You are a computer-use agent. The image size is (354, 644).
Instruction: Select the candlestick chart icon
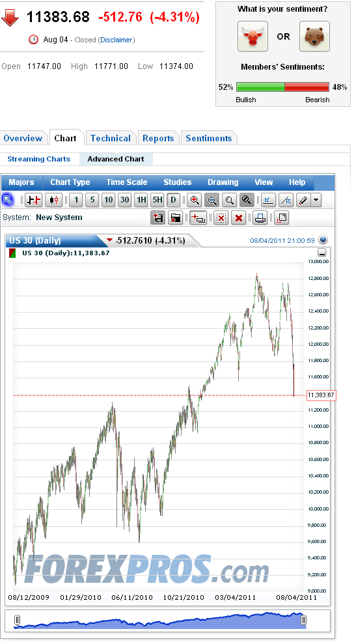(53, 200)
